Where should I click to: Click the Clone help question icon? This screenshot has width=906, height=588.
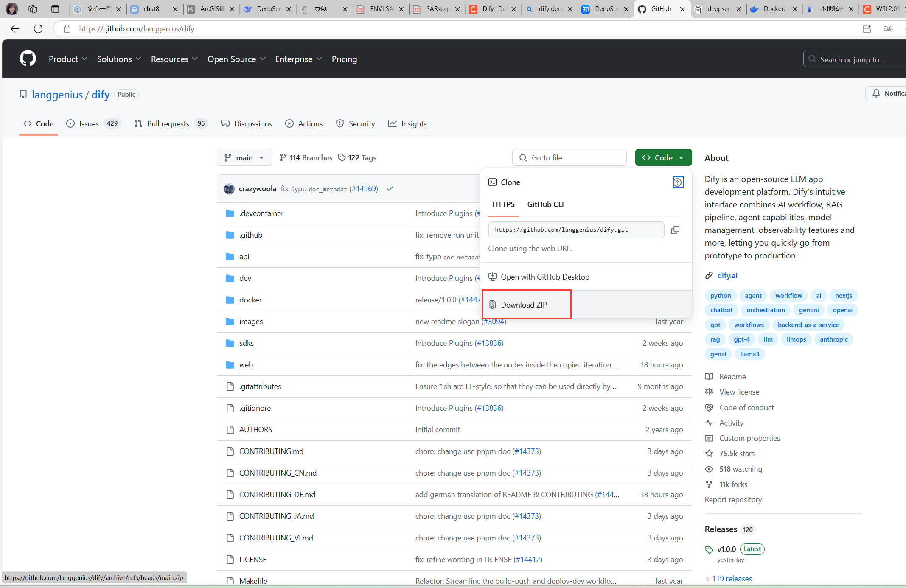click(678, 182)
